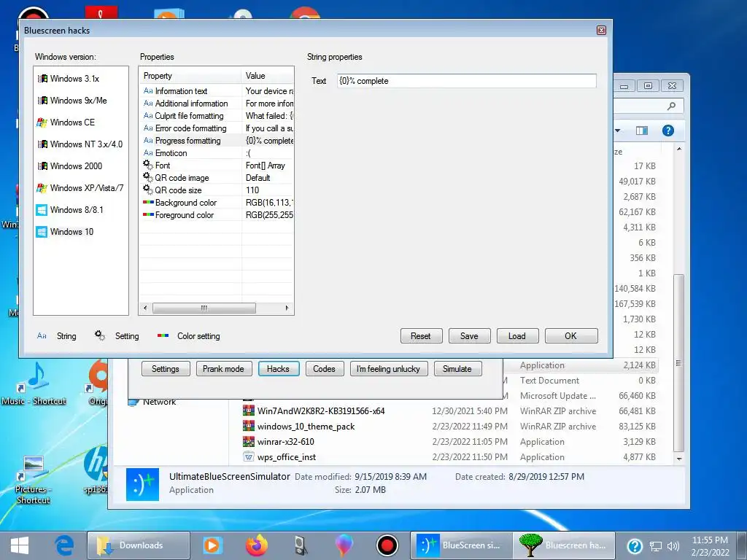Open Music Shortcut desktop icon

tap(34, 384)
